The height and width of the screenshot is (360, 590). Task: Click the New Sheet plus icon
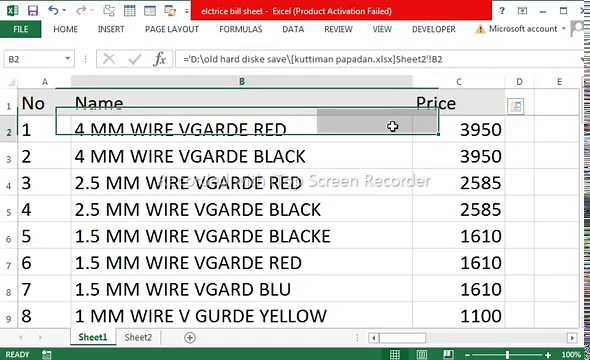click(x=190, y=337)
